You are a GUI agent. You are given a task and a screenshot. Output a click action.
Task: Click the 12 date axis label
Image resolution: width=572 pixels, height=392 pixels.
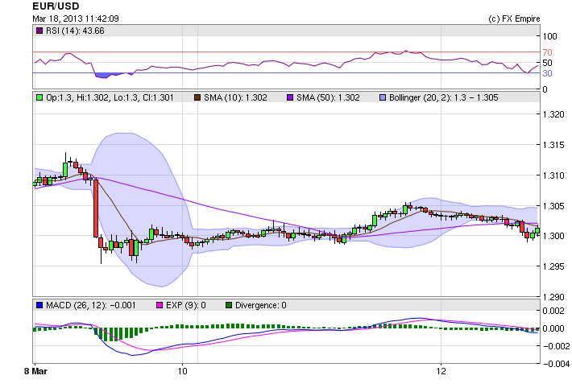(x=441, y=371)
